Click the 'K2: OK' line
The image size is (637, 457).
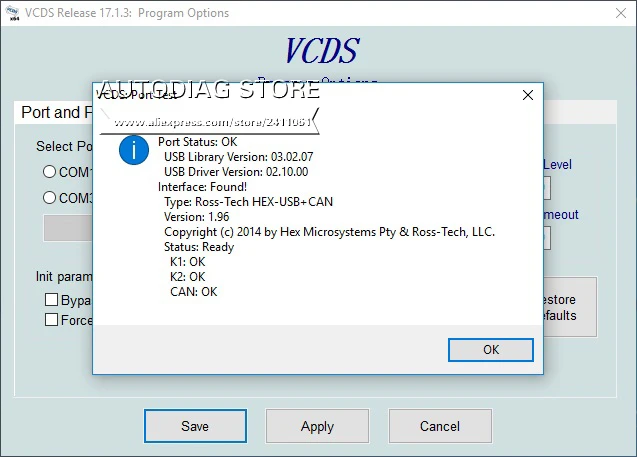[x=188, y=277]
